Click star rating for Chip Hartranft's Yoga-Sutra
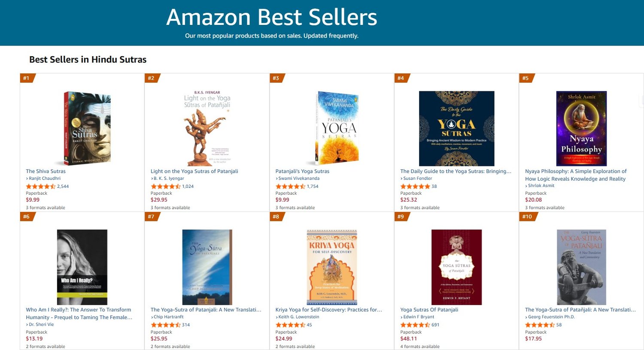This screenshot has width=644, height=350. pyautogui.click(x=166, y=325)
